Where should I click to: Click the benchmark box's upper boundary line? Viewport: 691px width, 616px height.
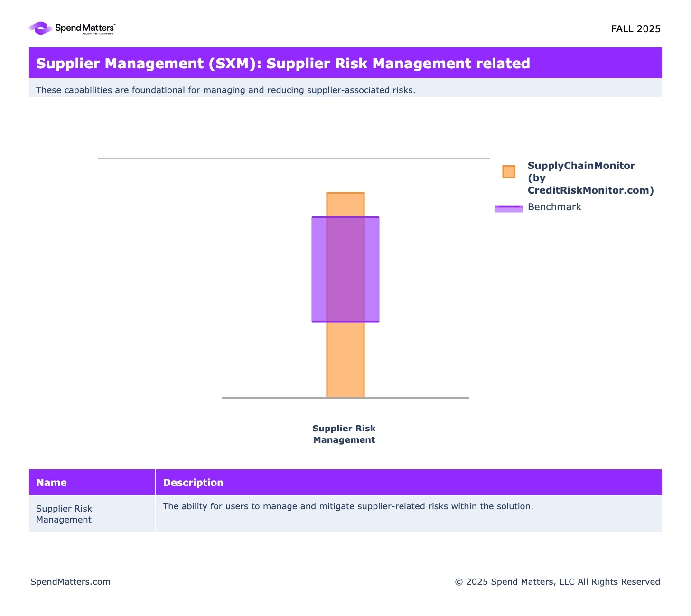click(x=345, y=217)
